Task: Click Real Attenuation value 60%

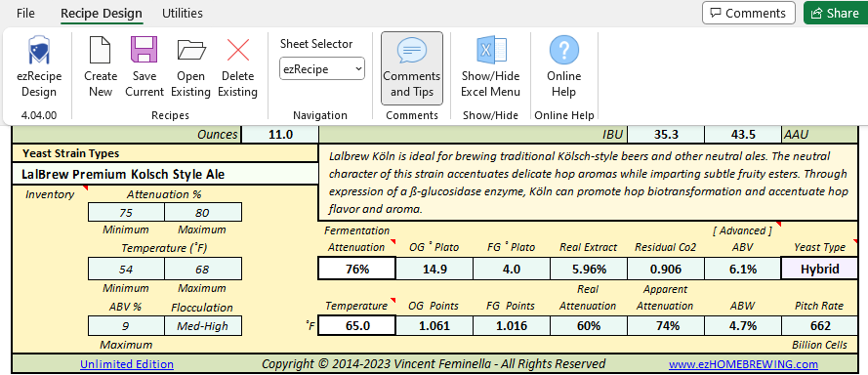Action: [589, 326]
